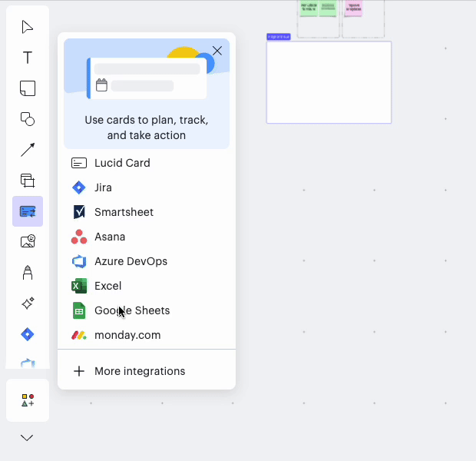Click the Excel logo icon

[x=79, y=286]
